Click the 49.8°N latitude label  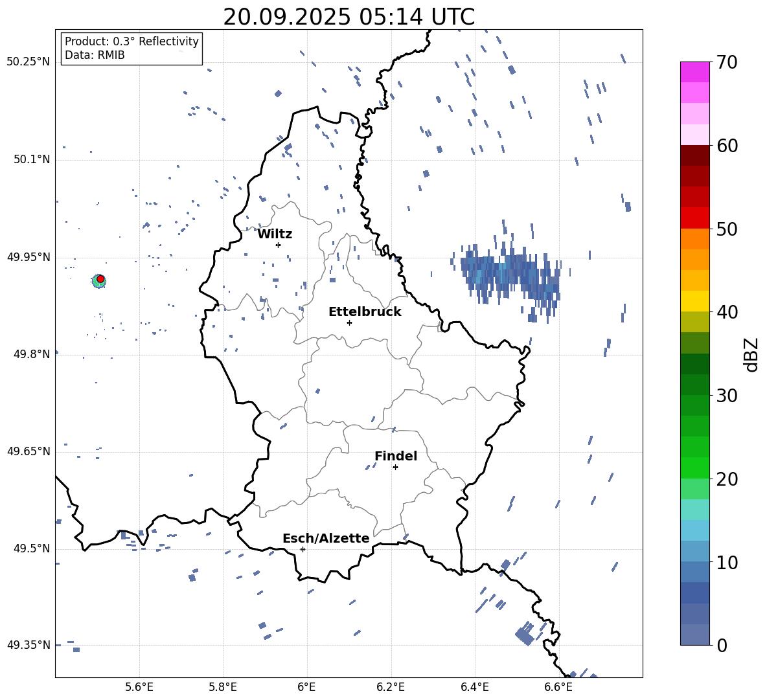(31, 354)
